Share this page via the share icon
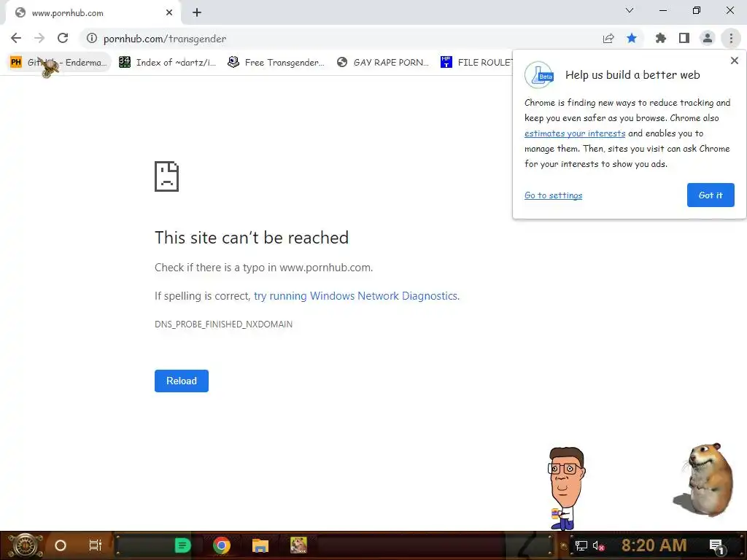747x560 pixels. [608, 38]
